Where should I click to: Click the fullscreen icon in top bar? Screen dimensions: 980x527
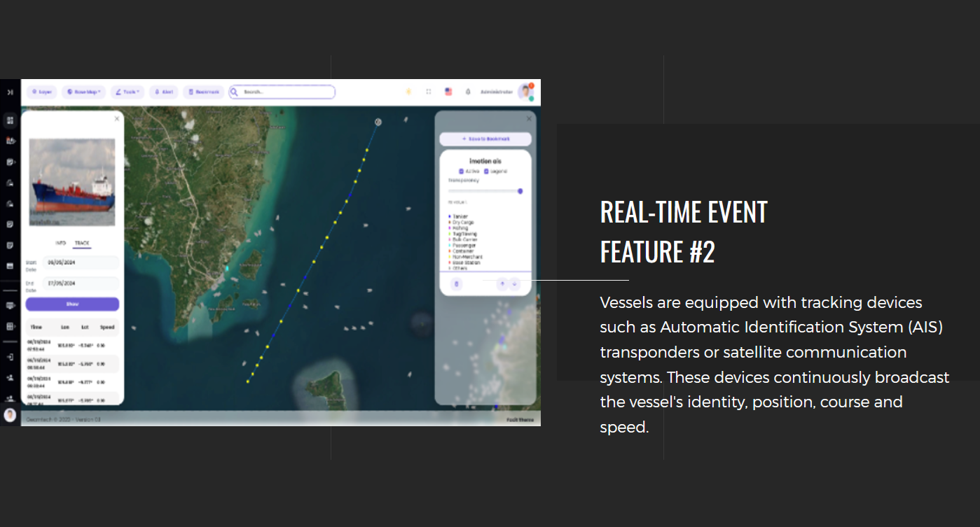tap(429, 92)
